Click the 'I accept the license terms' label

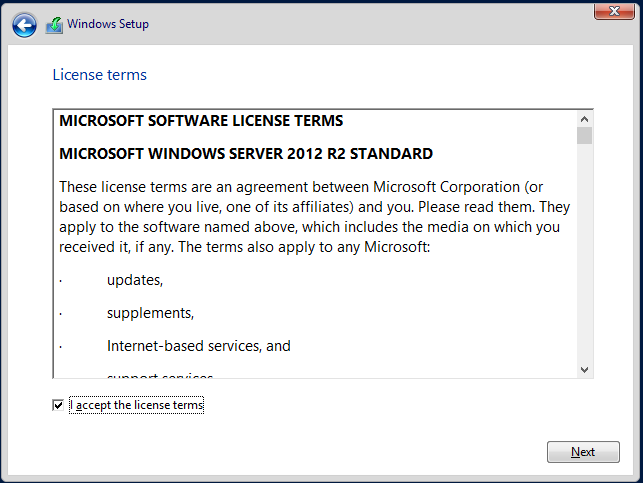(137, 405)
